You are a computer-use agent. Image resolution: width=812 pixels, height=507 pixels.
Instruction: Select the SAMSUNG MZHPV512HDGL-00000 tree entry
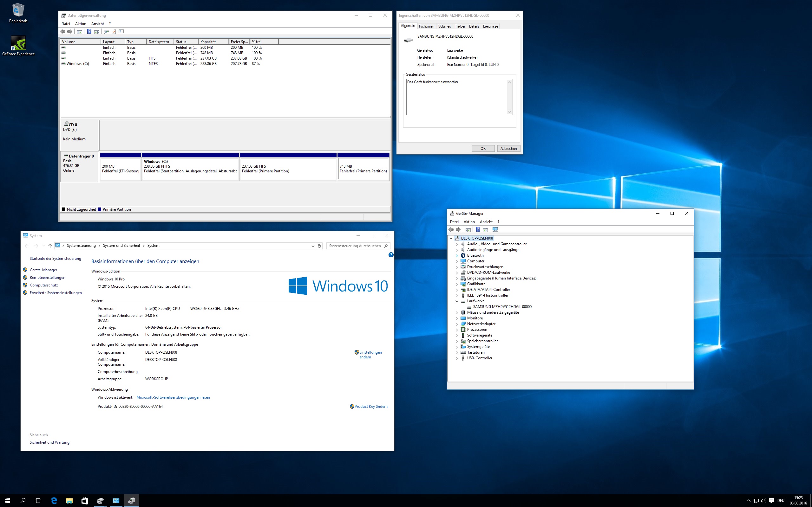pos(502,307)
